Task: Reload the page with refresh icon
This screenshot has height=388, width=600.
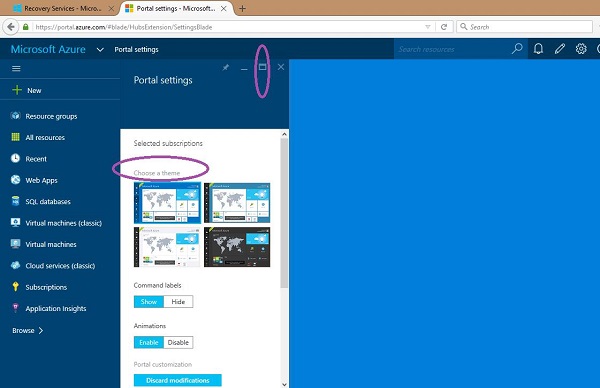Action: click(444, 27)
